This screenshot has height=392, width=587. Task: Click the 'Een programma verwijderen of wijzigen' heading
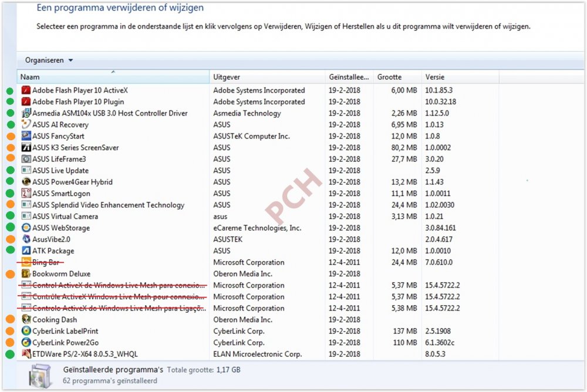pyautogui.click(x=120, y=8)
